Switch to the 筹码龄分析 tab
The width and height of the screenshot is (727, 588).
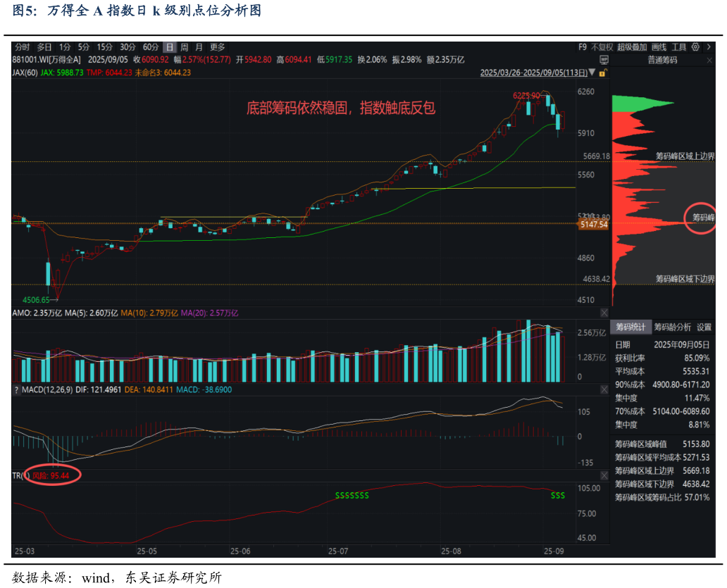coord(672,327)
